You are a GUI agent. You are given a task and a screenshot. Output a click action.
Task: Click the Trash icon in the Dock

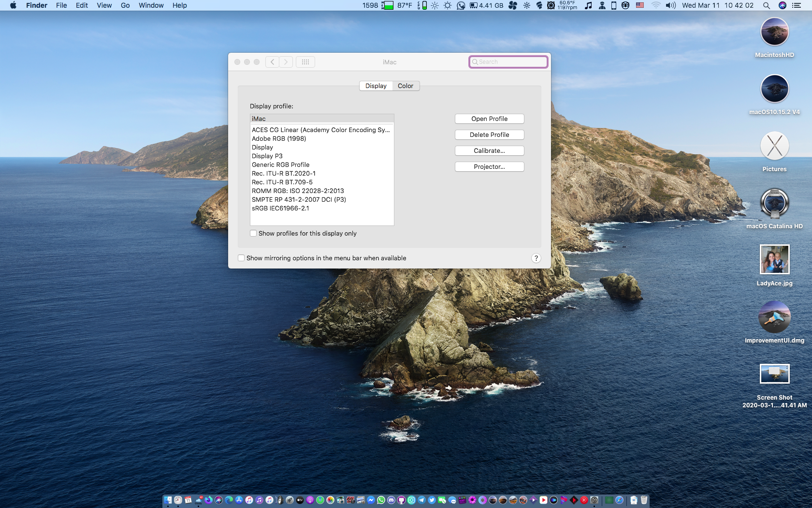click(x=644, y=500)
